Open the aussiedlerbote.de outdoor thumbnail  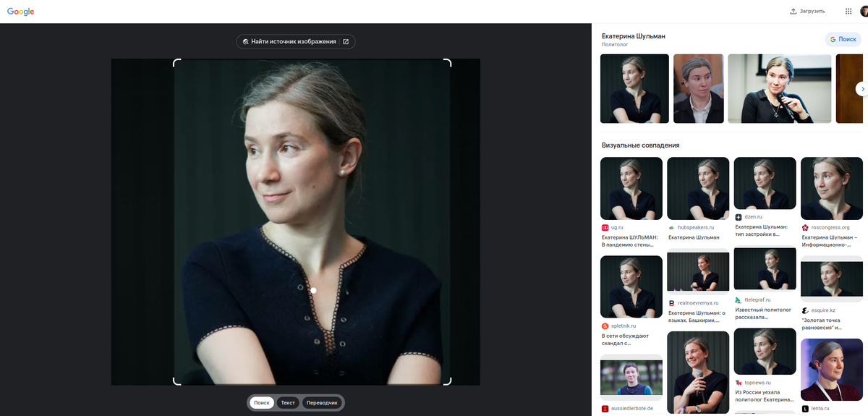tap(631, 377)
